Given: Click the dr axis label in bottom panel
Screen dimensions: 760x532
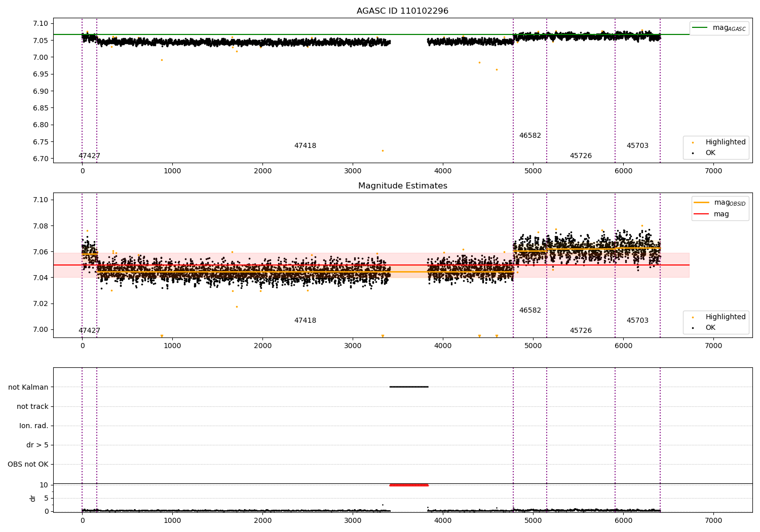Looking at the screenshot, I should point(33,498).
